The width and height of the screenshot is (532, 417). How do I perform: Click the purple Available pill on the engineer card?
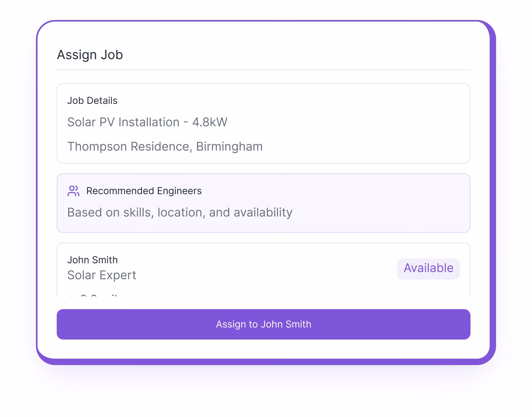[428, 268]
